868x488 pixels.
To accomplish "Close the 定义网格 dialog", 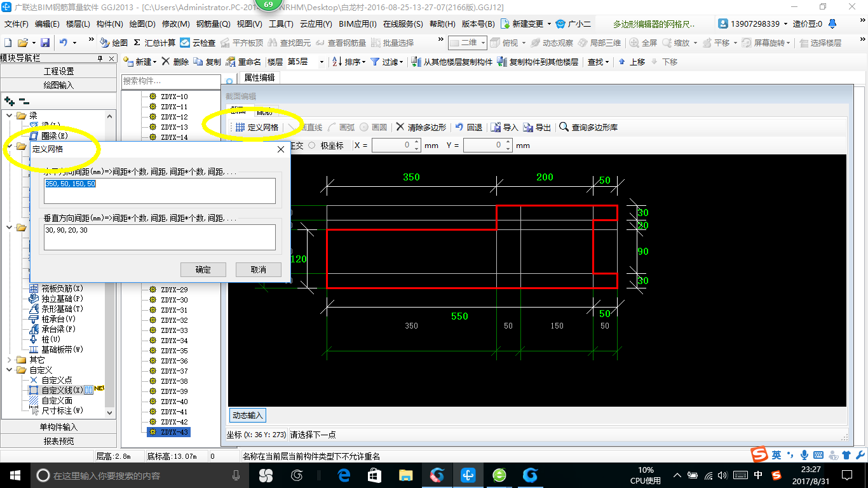I will [280, 149].
